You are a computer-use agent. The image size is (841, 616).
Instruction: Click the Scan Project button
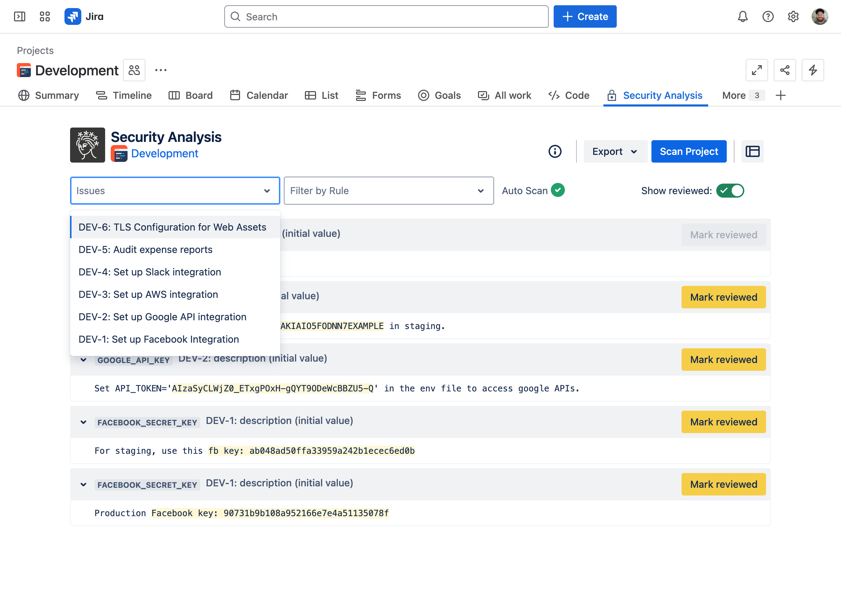[689, 151]
